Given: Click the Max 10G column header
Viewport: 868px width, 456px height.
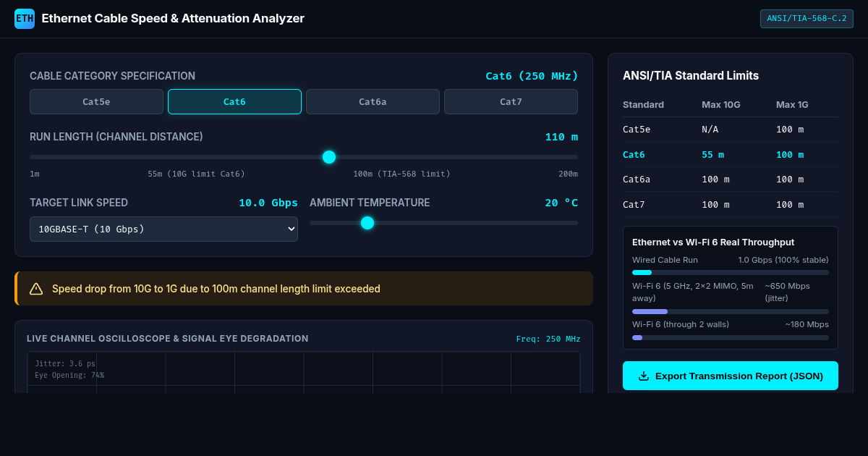Looking at the screenshot, I should tap(721, 105).
